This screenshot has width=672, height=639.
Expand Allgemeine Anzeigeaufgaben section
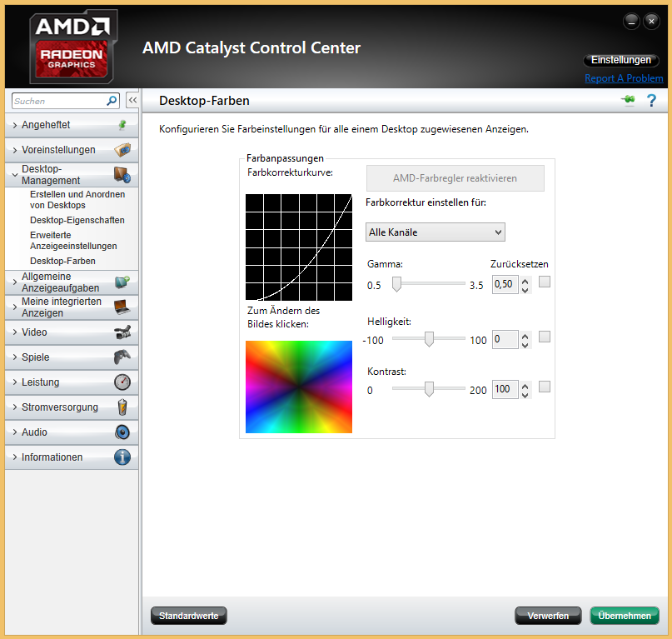[15, 282]
